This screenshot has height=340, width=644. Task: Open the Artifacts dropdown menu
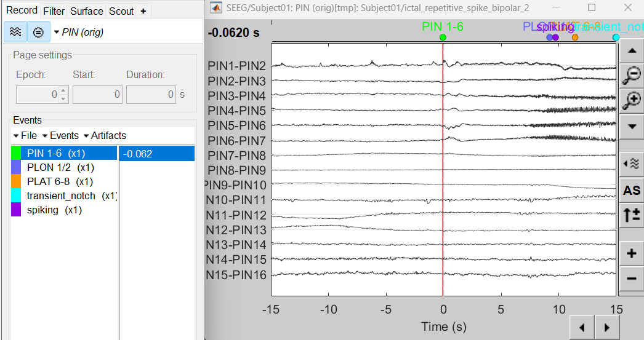(105, 135)
